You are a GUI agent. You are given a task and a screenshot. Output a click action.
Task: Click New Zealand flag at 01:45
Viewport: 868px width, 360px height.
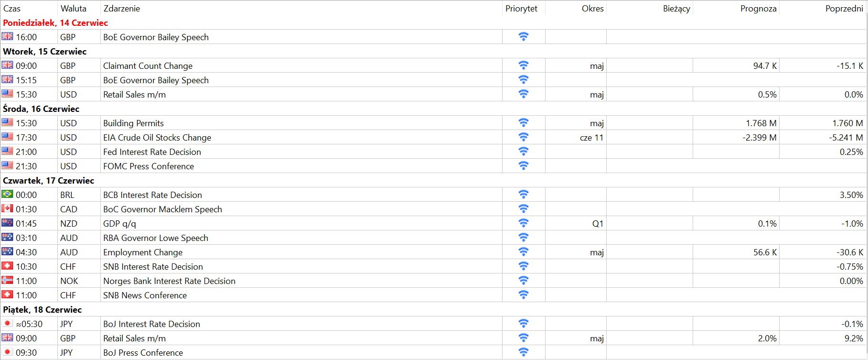click(x=7, y=223)
